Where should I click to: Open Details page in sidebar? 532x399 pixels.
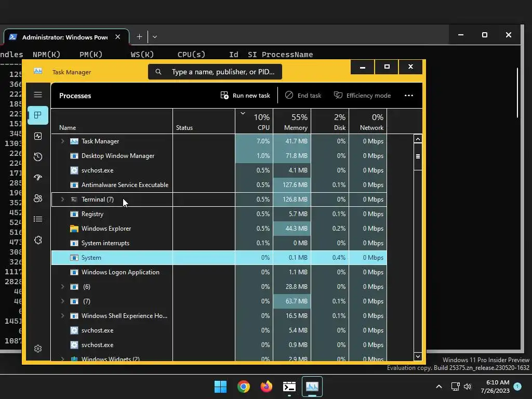coord(38,219)
